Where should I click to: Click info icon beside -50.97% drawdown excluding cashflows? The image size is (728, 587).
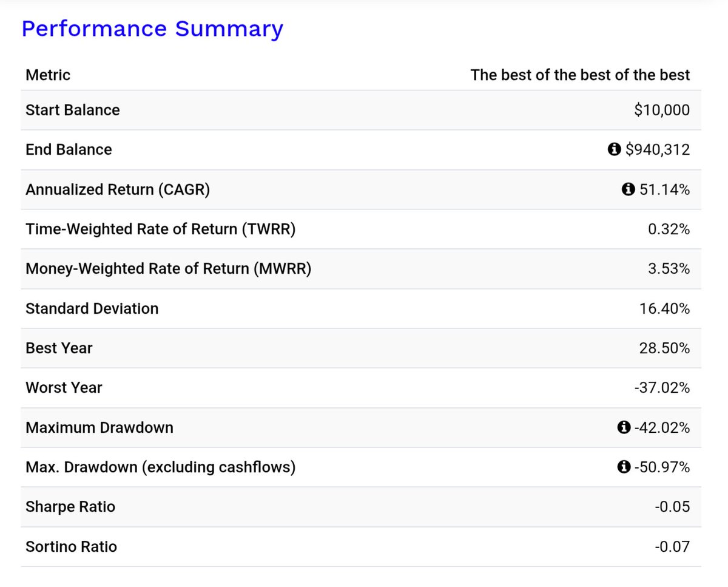click(624, 467)
